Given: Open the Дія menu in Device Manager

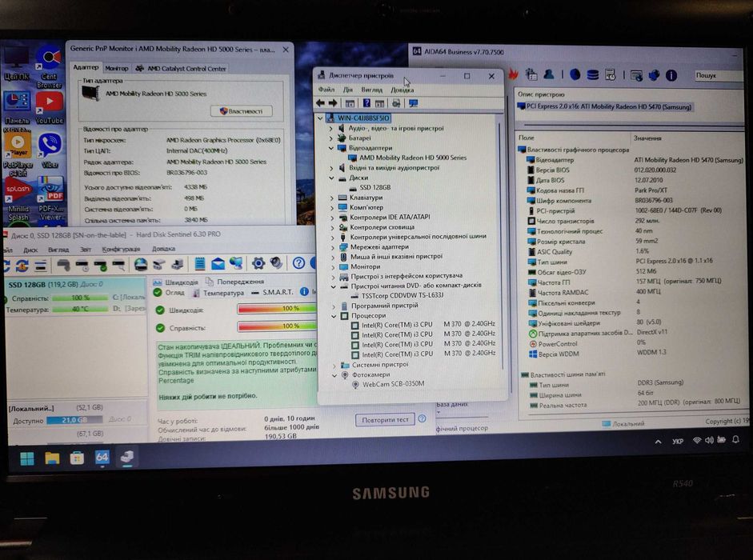Looking at the screenshot, I should click(347, 90).
